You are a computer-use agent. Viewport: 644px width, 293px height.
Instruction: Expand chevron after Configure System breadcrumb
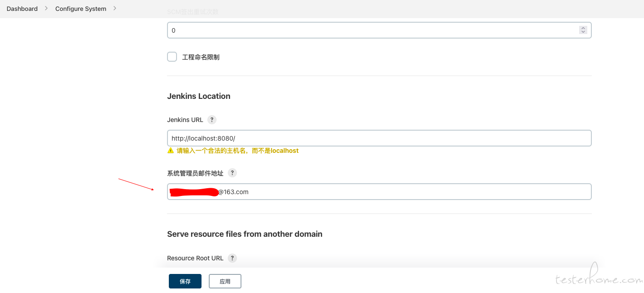(x=114, y=8)
